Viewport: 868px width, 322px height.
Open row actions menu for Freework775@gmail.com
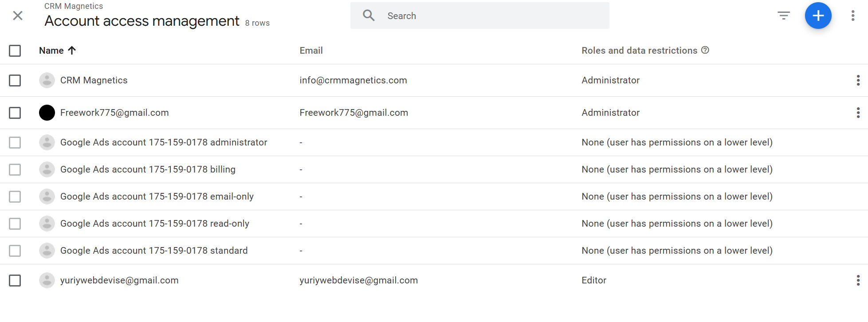pos(858,113)
